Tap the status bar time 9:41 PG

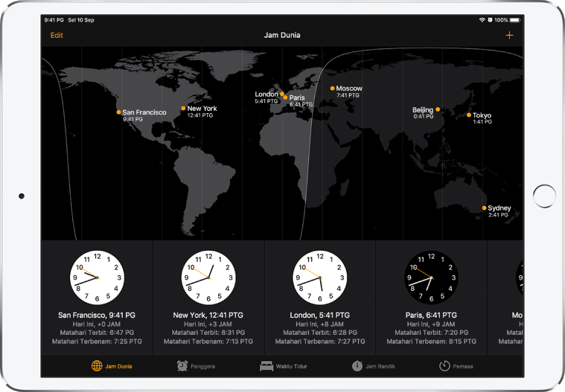54,20
